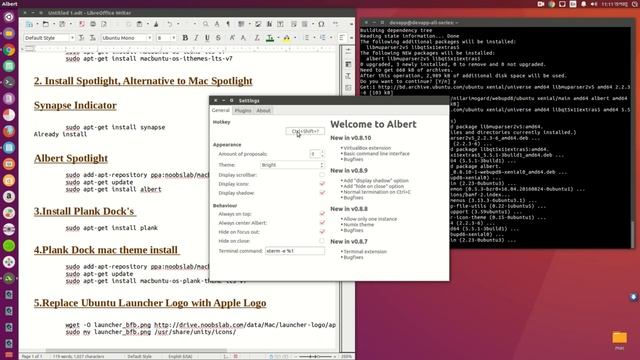Click the 'Albert Spotlight' heading in document
The width and height of the screenshot is (640, 360).
pos(71,158)
